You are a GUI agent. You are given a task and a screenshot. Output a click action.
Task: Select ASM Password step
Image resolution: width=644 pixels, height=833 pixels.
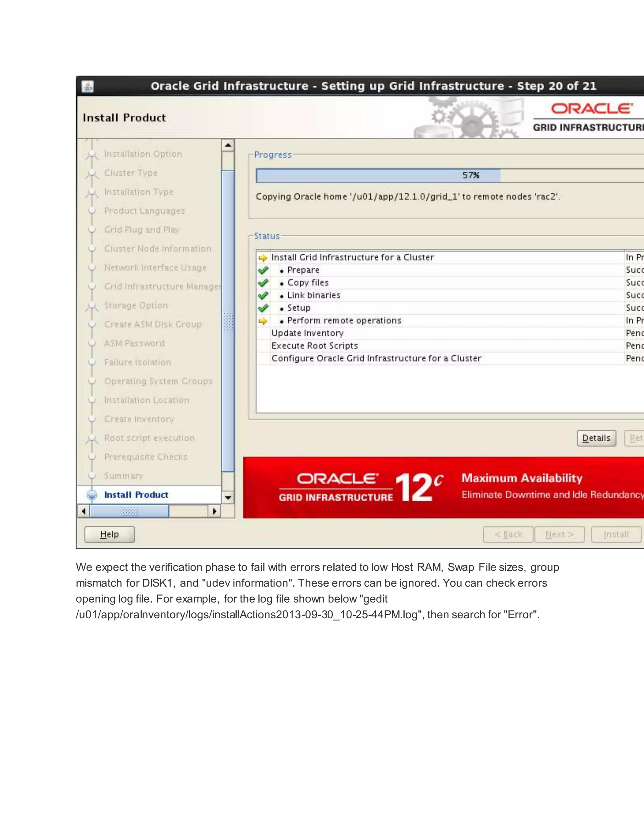coord(134,343)
